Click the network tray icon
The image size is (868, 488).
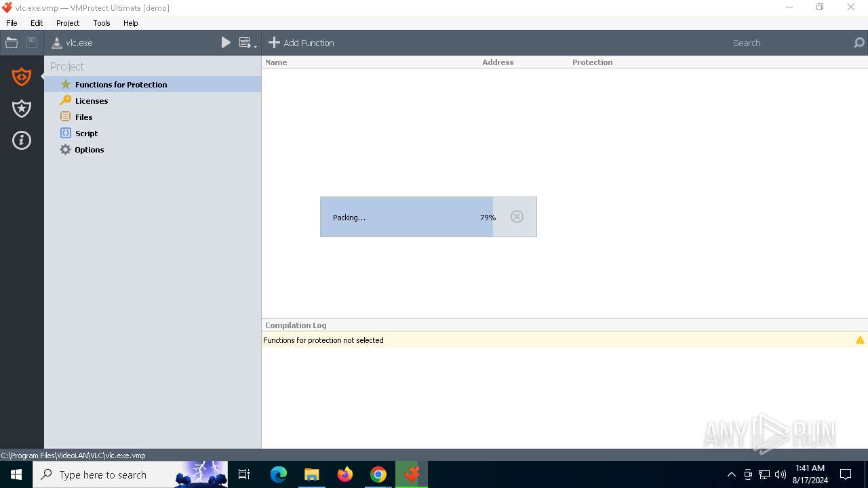pyautogui.click(x=764, y=474)
